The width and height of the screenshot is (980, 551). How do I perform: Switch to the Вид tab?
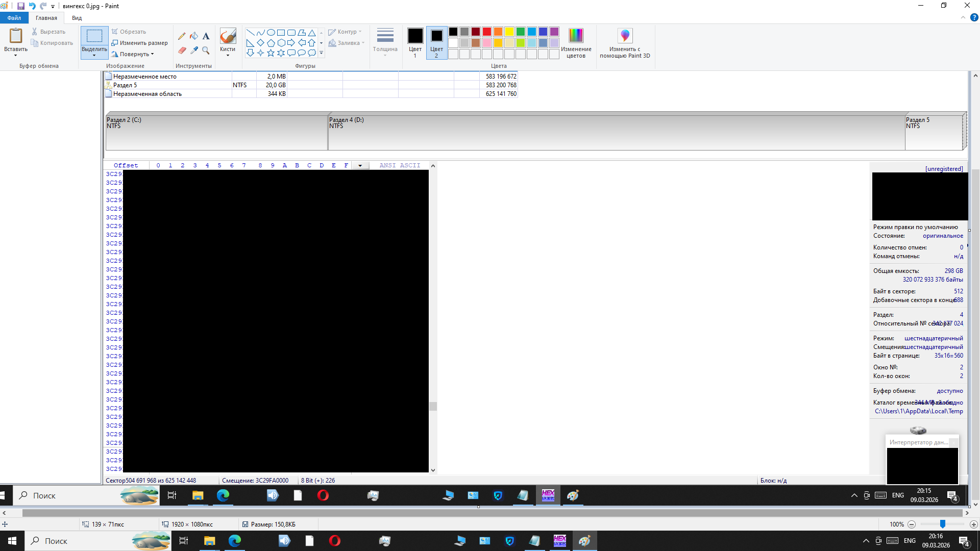(77, 18)
